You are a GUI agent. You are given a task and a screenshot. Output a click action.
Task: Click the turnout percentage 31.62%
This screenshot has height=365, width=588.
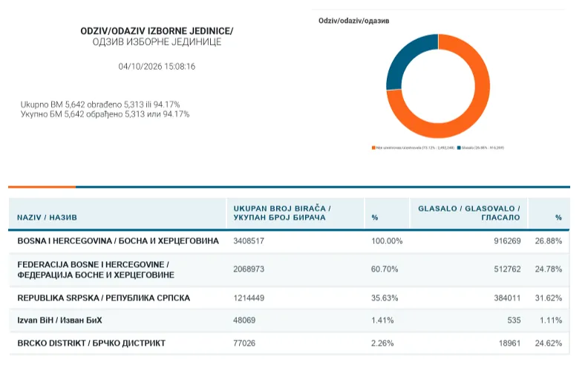click(x=548, y=298)
